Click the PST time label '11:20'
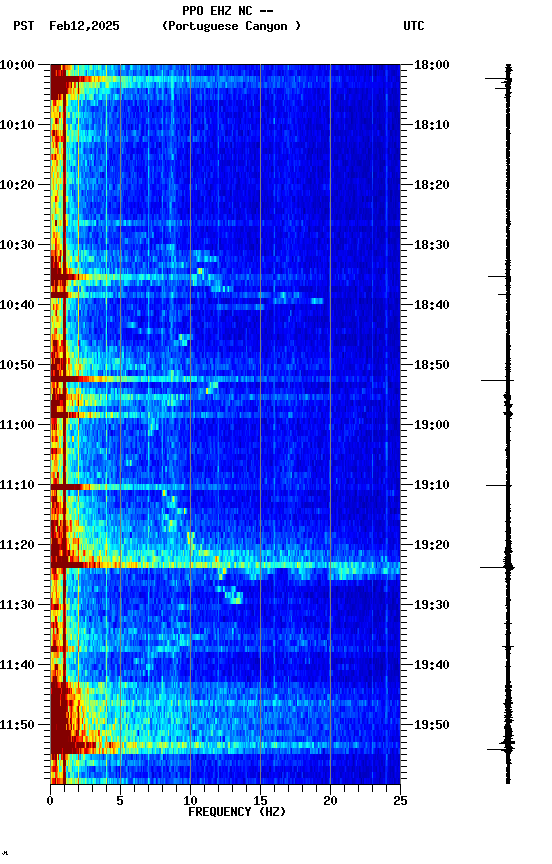Screen dimensions: 552x864 point(17,545)
